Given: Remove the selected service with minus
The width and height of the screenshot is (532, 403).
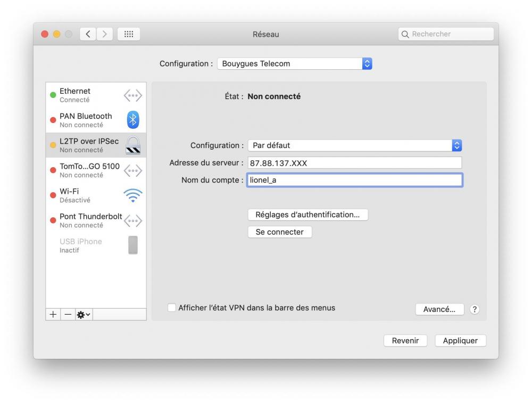Looking at the screenshot, I should [x=68, y=315].
